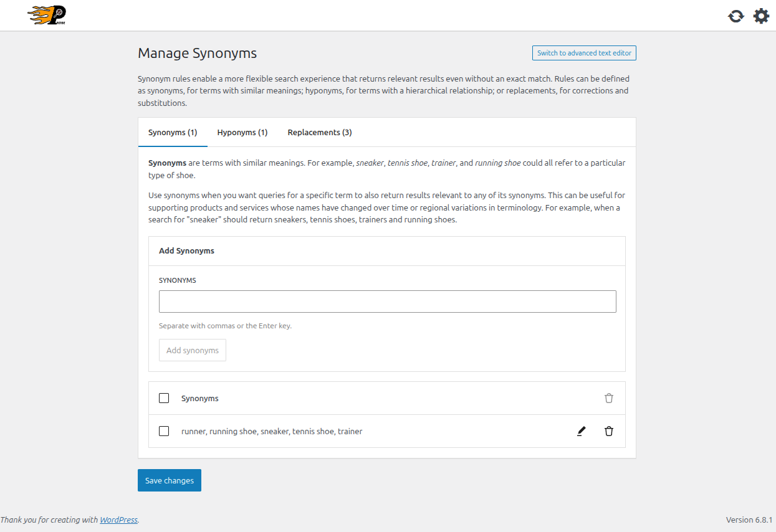Click Switch to advanced text editor
776x532 pixels.
tap(584, 53)
